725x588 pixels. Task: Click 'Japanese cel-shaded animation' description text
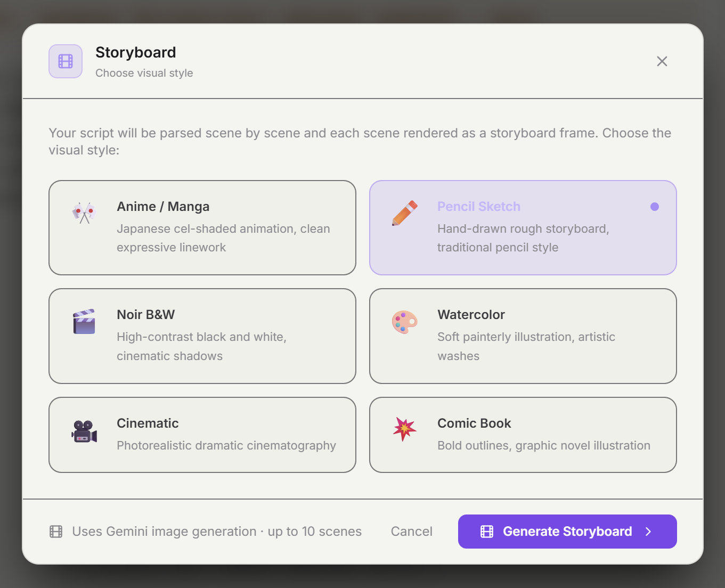tap(224, 238)
